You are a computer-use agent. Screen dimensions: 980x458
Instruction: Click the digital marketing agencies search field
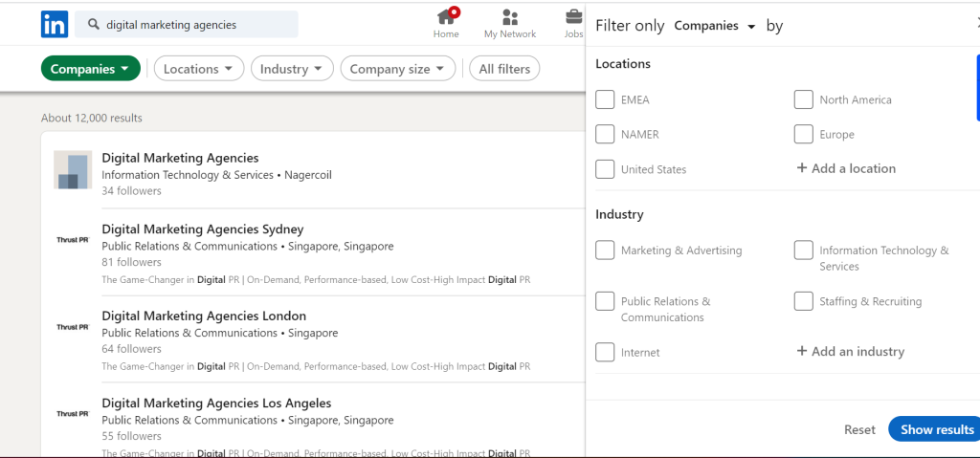[187, 24]
